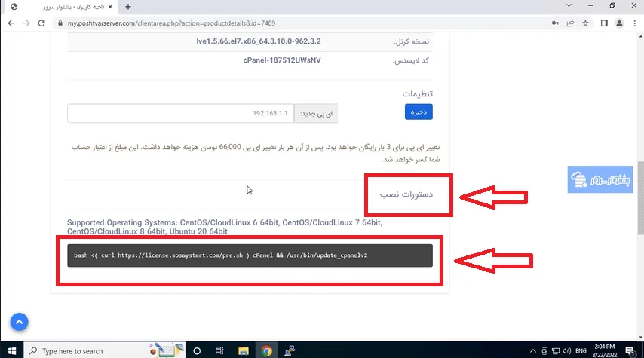Click the scrollbar up arrow
Viewport: 644px width, 358px height.
[x=640, y=36]
